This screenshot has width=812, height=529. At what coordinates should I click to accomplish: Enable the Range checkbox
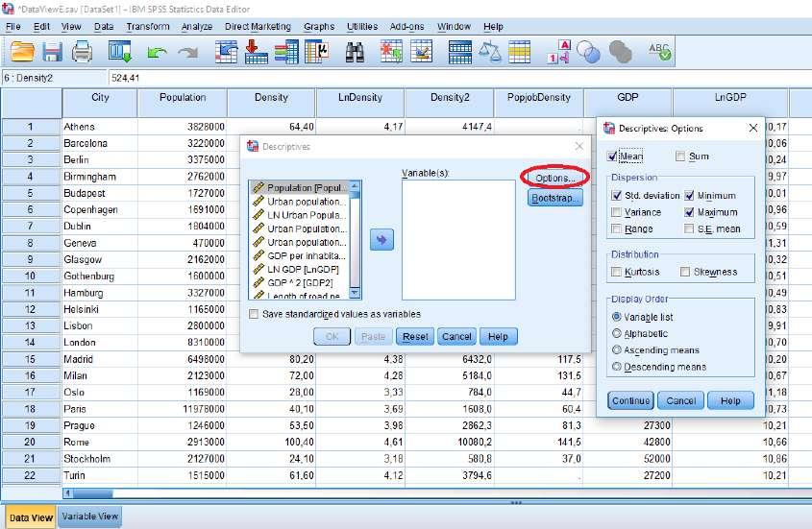[x=616, y=228]
